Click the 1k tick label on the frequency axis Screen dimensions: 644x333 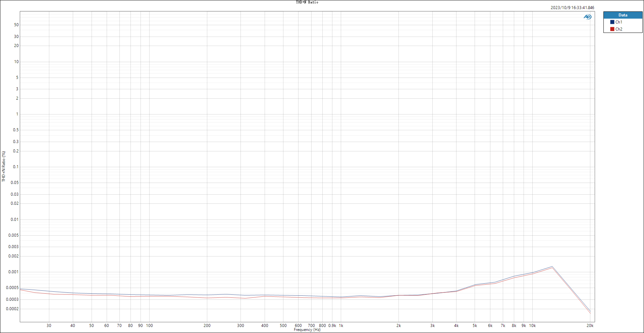click(341, 326)
